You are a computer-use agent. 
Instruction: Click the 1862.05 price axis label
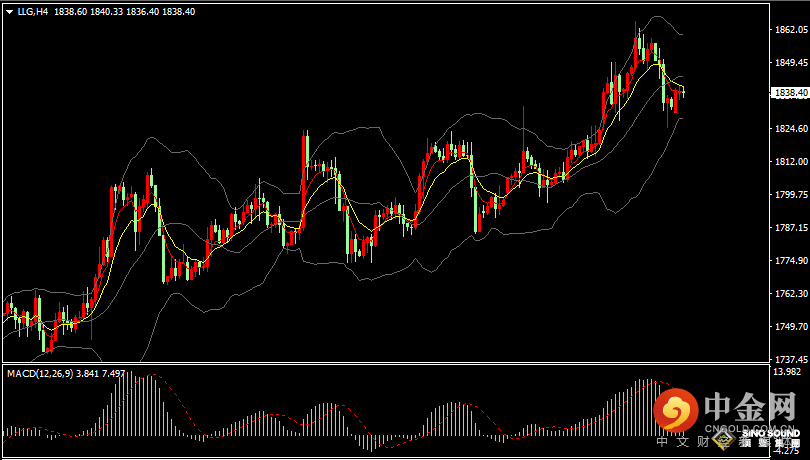[x=790, y=31]
